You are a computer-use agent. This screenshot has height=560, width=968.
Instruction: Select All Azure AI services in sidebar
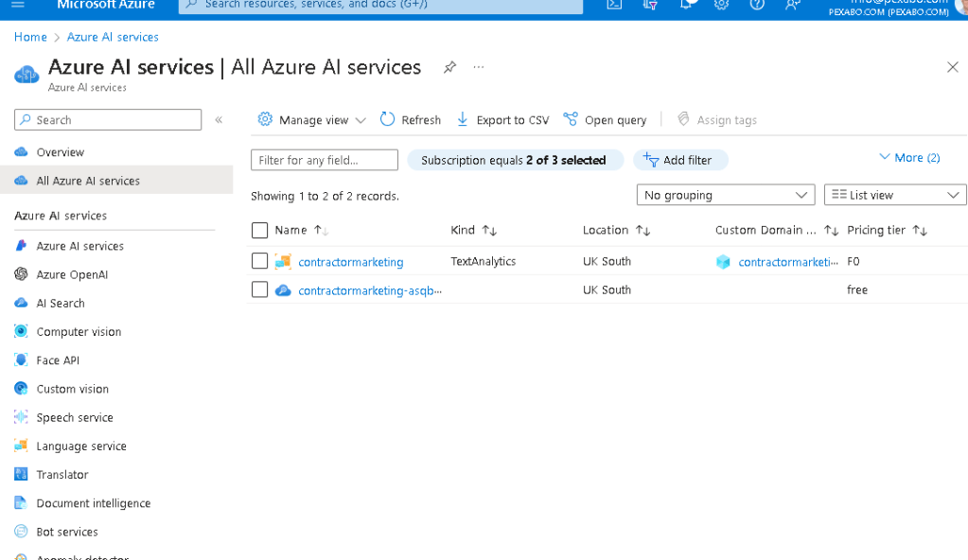tap(116, 181)
